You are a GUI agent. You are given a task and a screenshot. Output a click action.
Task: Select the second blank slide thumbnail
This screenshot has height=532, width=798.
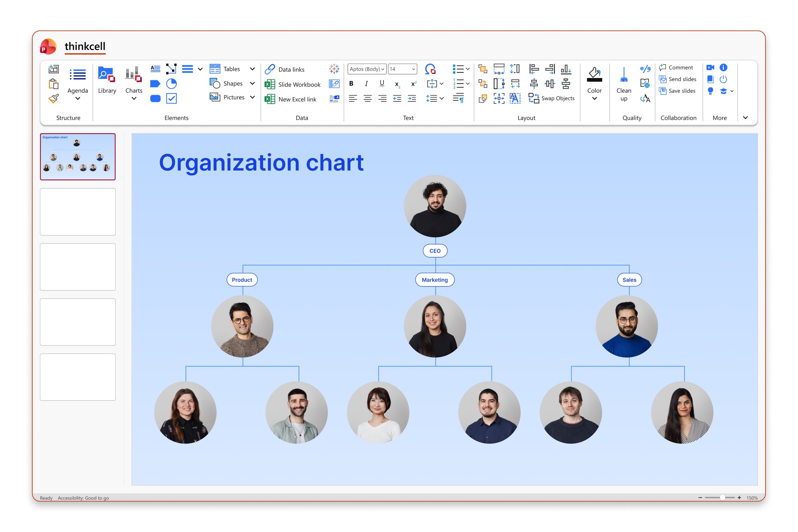click(x=78, y=267)
